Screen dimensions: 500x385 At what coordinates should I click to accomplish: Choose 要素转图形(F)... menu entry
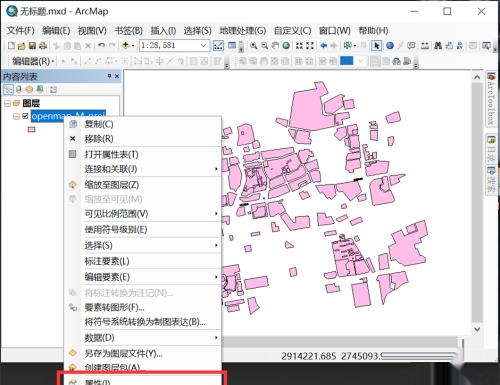[143, 307]
